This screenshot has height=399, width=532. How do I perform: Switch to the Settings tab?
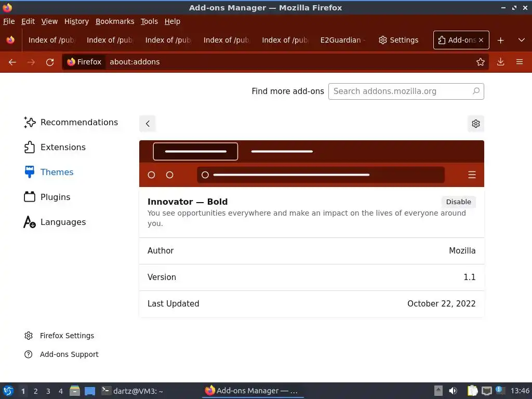click(398, 40)
